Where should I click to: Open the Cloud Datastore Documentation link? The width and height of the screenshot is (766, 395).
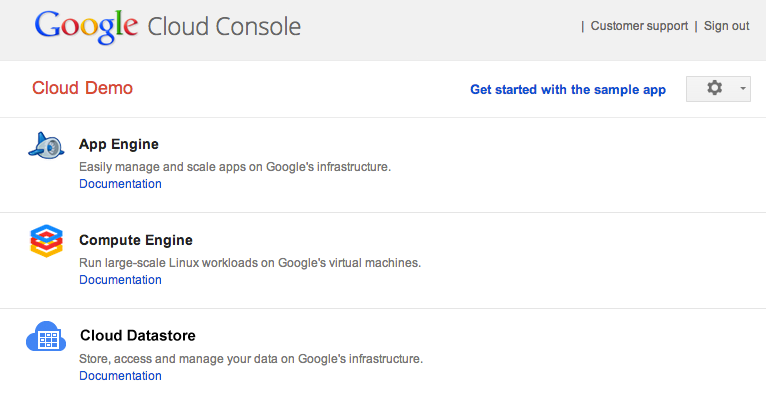(x=120, y=375)
